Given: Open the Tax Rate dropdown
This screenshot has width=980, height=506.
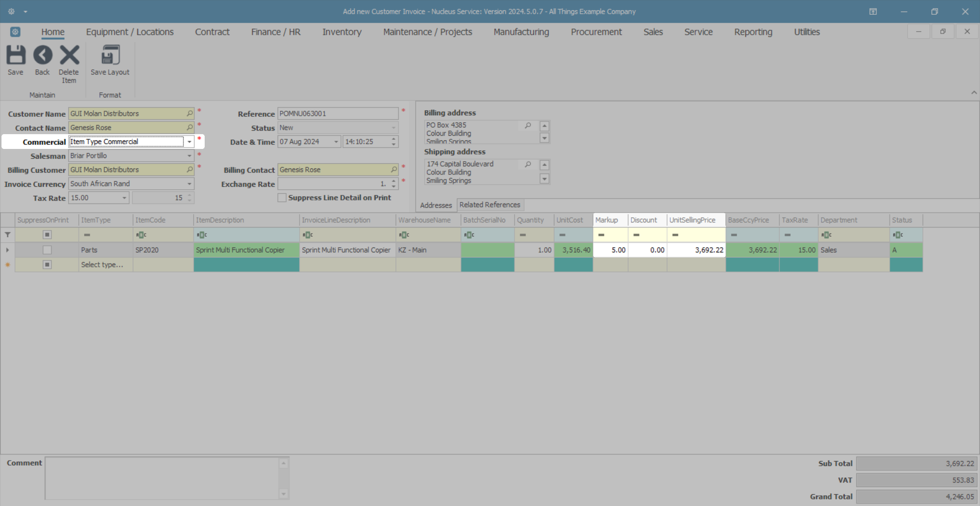Looking at the screenshot, I should [124, 197].
